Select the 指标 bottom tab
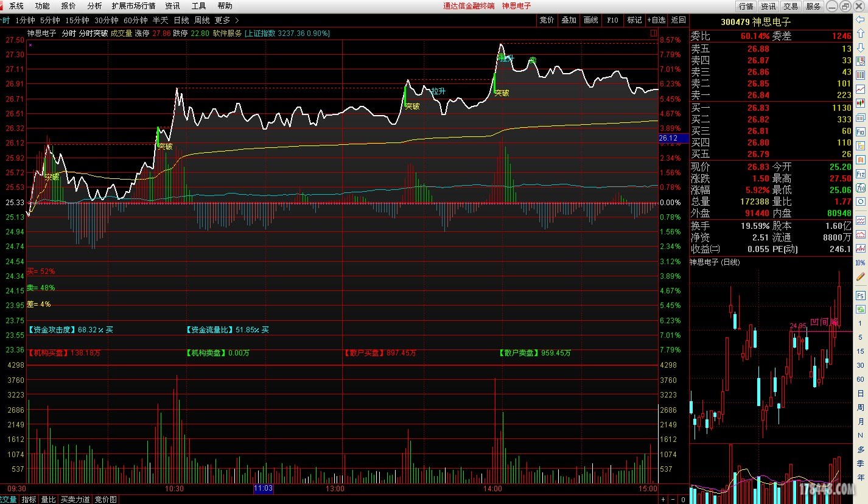Screen dimensions: 868x504 coord(29,499)
